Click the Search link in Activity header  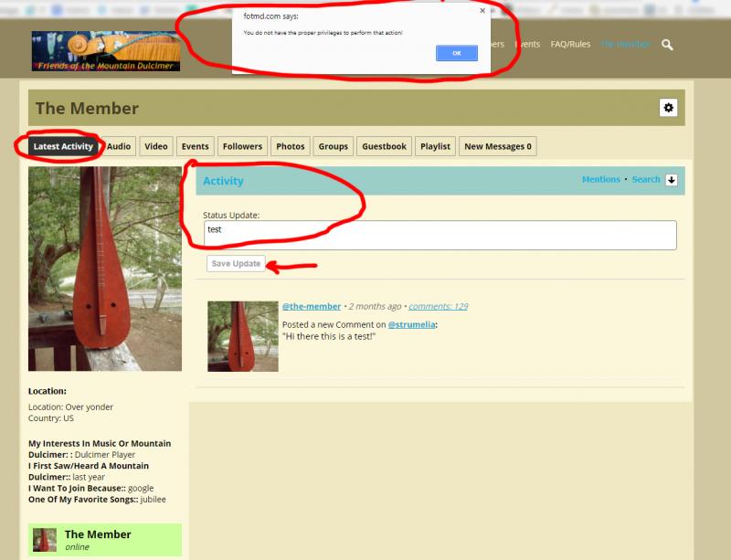tap(646, 180)
